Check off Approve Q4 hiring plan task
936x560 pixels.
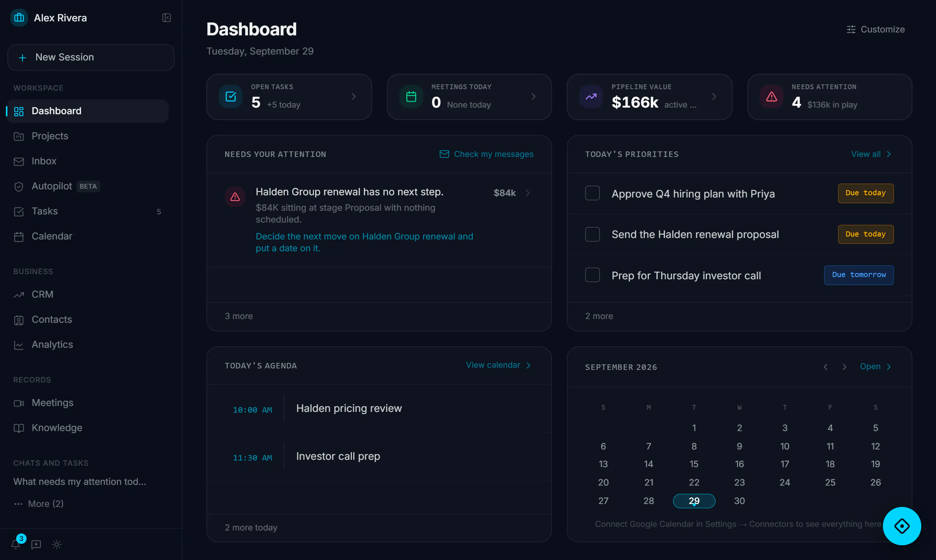click(592, 193)
